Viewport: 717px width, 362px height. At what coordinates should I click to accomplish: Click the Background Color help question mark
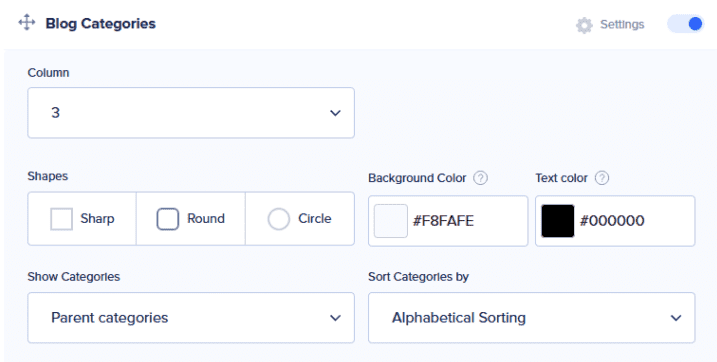[x=480, y=178]
